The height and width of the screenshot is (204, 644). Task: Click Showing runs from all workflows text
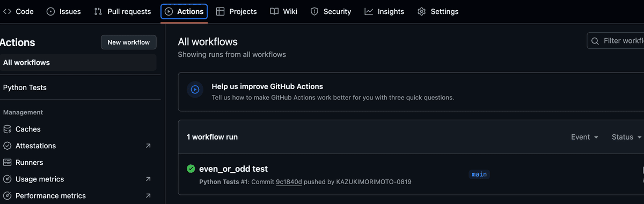pos(232,54)
